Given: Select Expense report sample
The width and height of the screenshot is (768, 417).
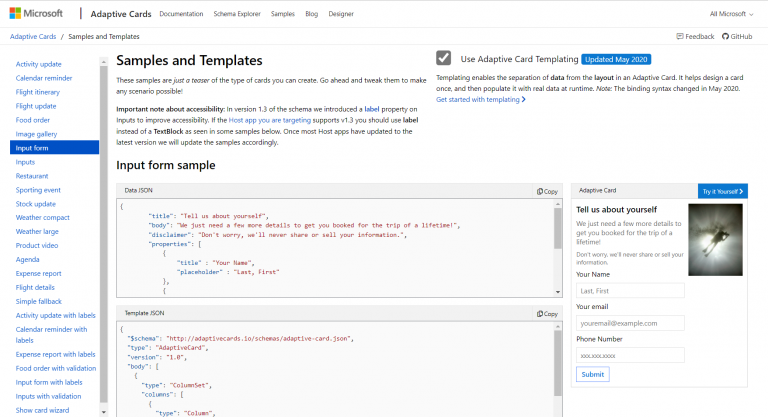Looking at the screenshot, I should point(38,273).
